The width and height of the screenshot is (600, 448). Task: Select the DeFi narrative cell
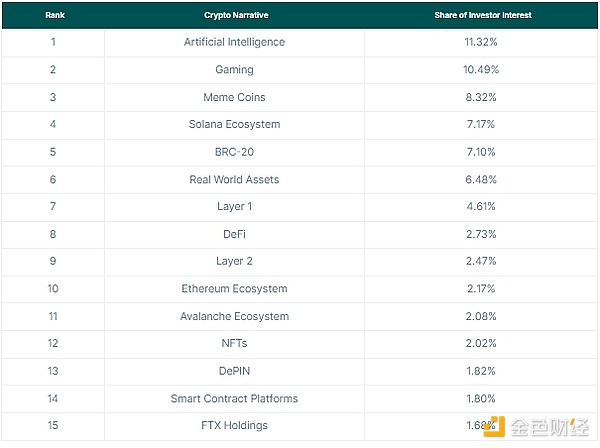click(x=234, y=234)
